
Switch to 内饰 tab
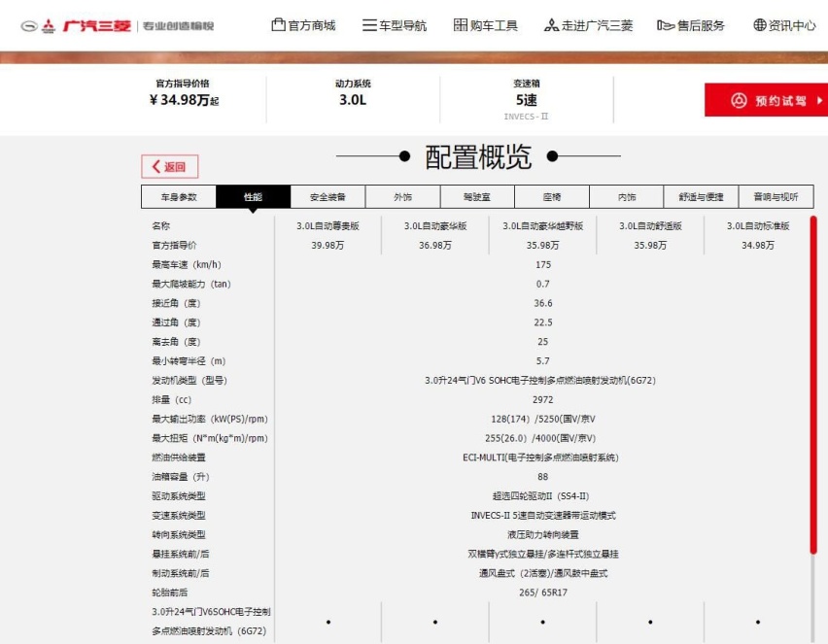coord(626,197)
